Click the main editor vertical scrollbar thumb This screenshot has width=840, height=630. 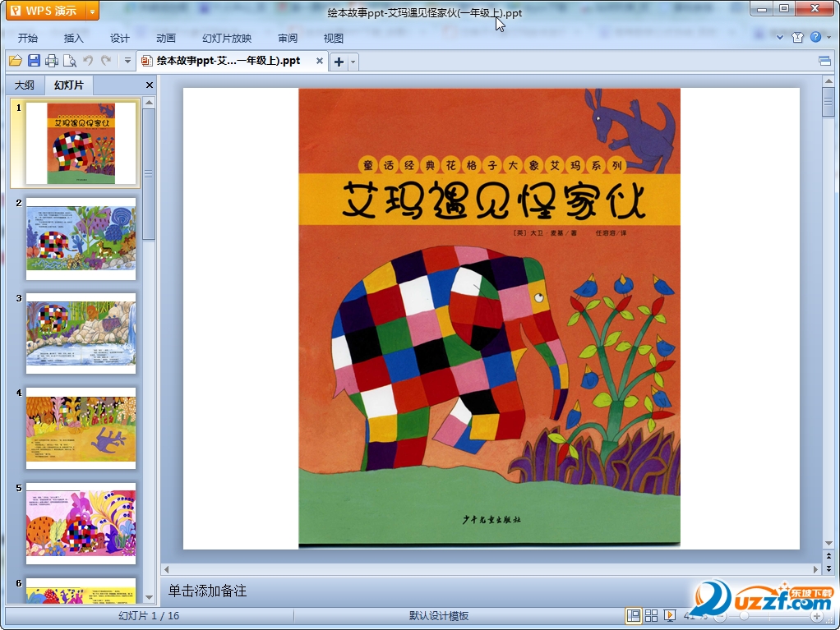coord(828,102)
